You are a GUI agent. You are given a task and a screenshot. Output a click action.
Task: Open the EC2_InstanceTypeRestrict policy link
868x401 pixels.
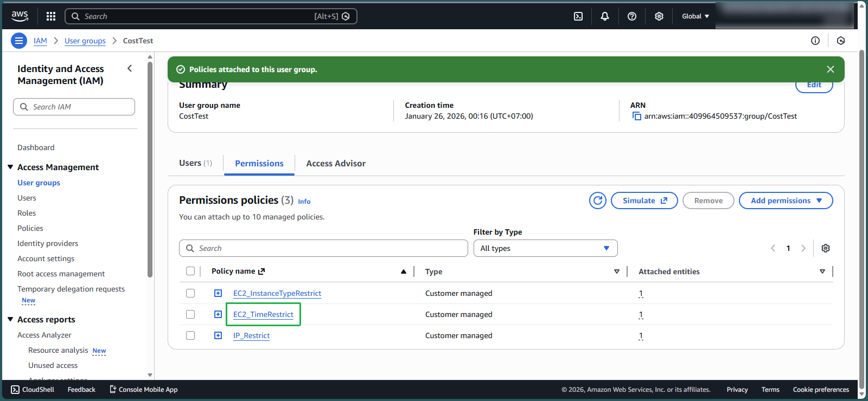point(277,293)
